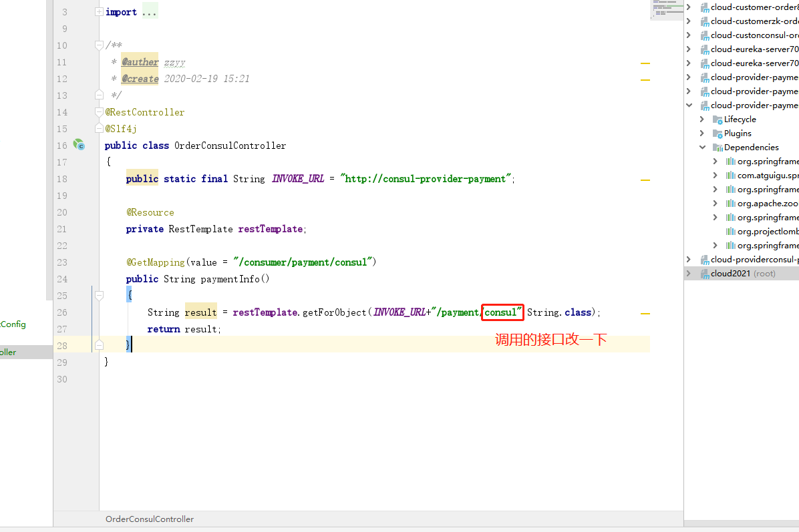
Task: Collapse the paymentInfo method body fold on line 25
Action: [x=99, y=295]
